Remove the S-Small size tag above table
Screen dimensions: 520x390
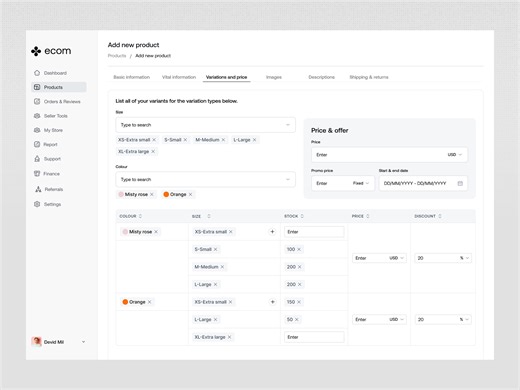(185, 140)
